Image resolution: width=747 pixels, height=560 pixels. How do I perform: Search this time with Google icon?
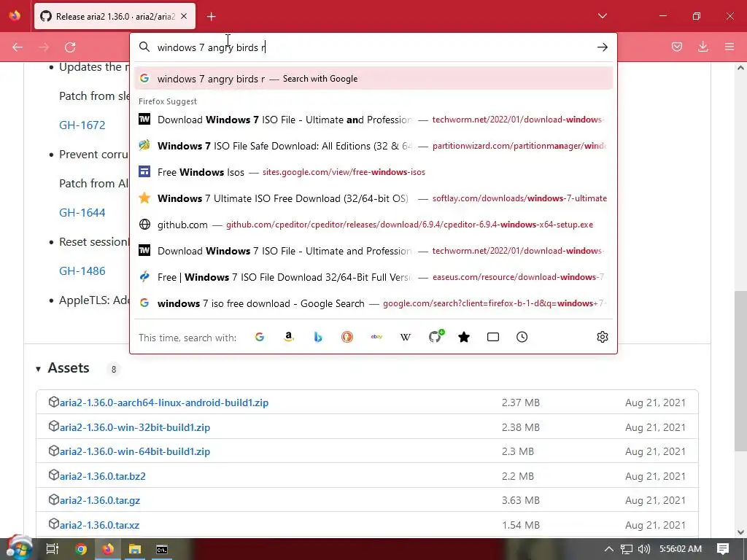[260, 337]
